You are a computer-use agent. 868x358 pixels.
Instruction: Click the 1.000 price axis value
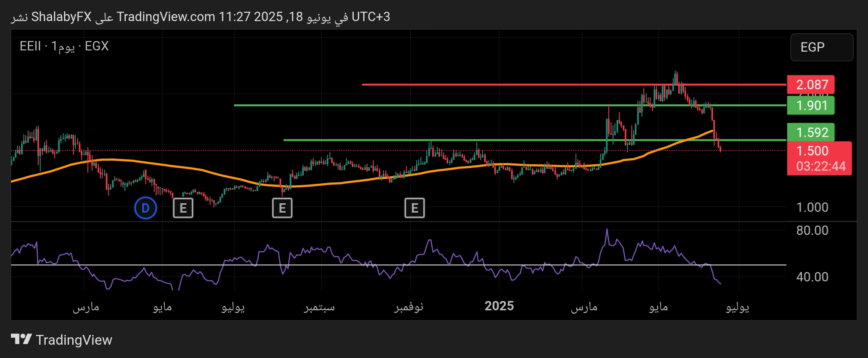click(812, 207)
